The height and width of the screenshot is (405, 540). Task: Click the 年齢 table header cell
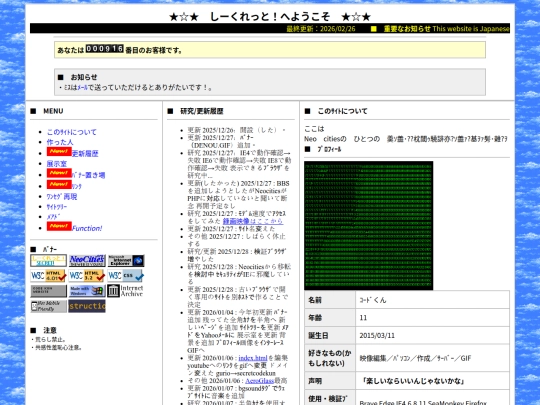coord(330,318)
